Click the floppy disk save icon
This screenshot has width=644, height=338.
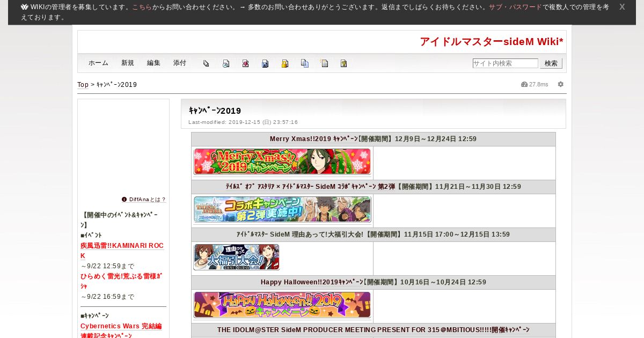point(265,63)
